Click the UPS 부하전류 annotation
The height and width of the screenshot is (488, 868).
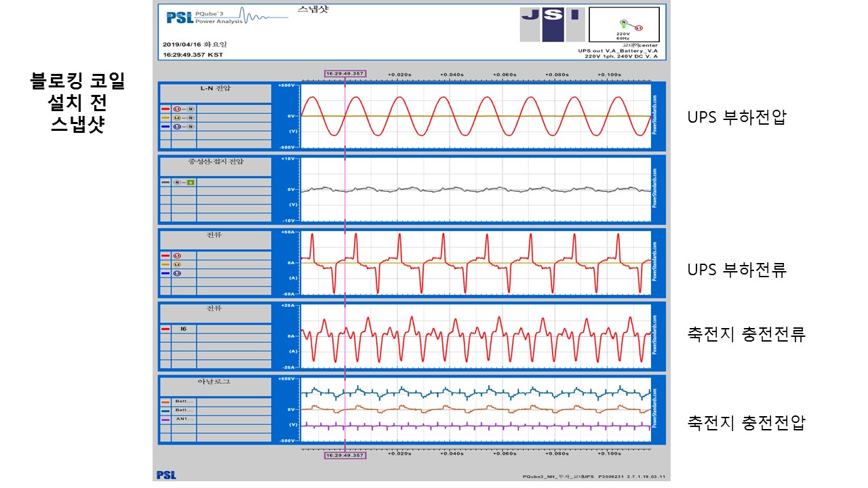[x=736, y=270]
